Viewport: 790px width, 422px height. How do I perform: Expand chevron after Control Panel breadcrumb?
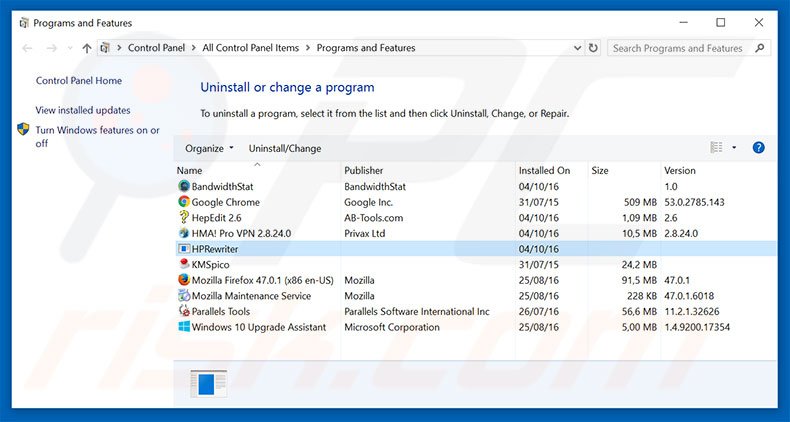click(194, 48)
